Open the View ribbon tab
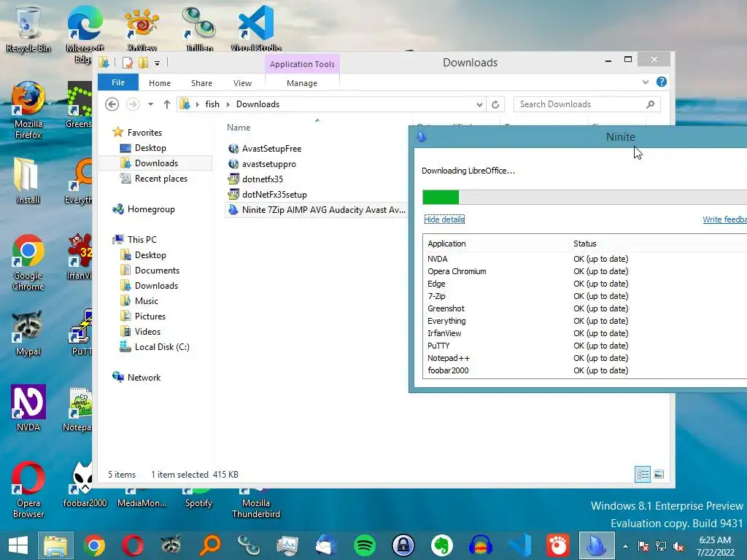747x560 pixels. [242, 83]
